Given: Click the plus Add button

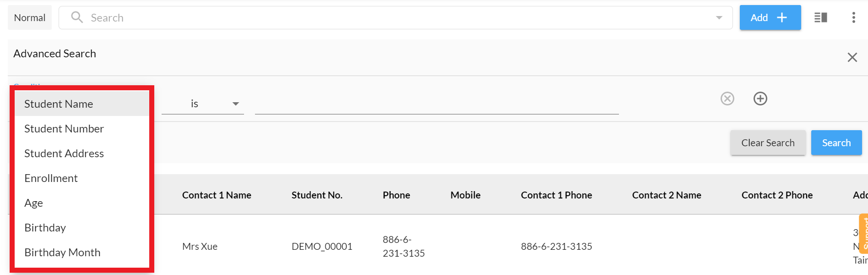Looking at the screenshot, I should [770, 17].
